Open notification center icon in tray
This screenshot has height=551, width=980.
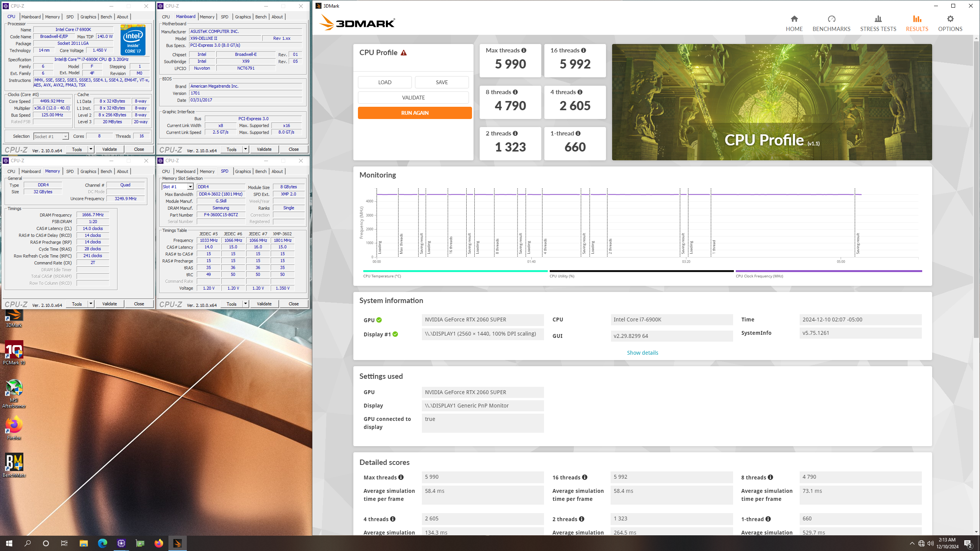coord(968,543)
